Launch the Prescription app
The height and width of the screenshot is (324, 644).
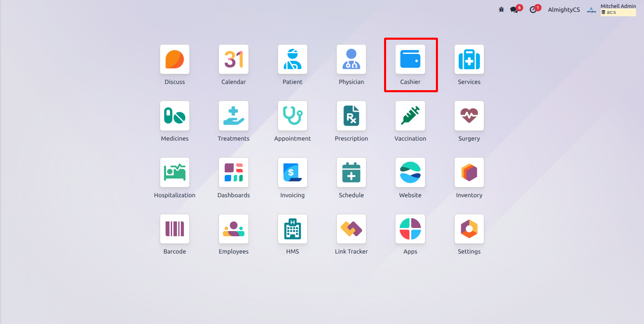pyautogui.click(x=351, y=116)
